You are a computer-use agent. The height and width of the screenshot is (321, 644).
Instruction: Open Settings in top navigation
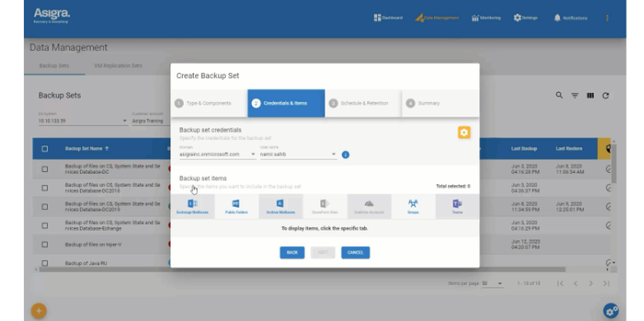(x=526, y=17)
